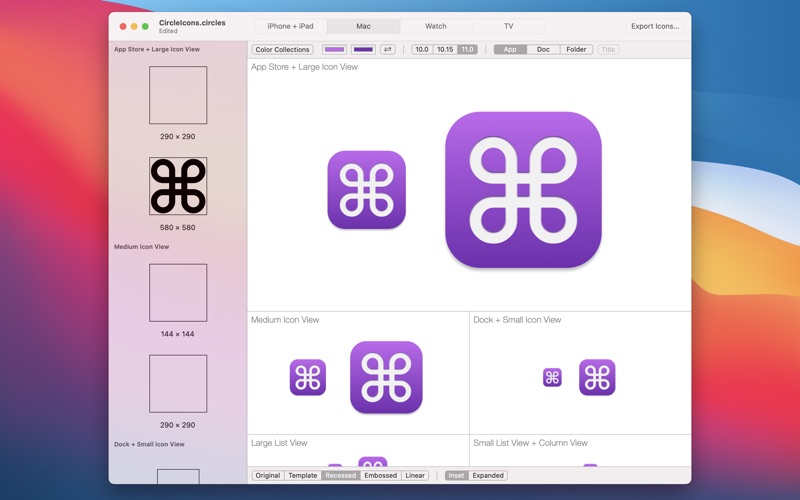Zoom the window with the green button
The height and width of the screenshot is (500, 800).
(x=145, y=26)
